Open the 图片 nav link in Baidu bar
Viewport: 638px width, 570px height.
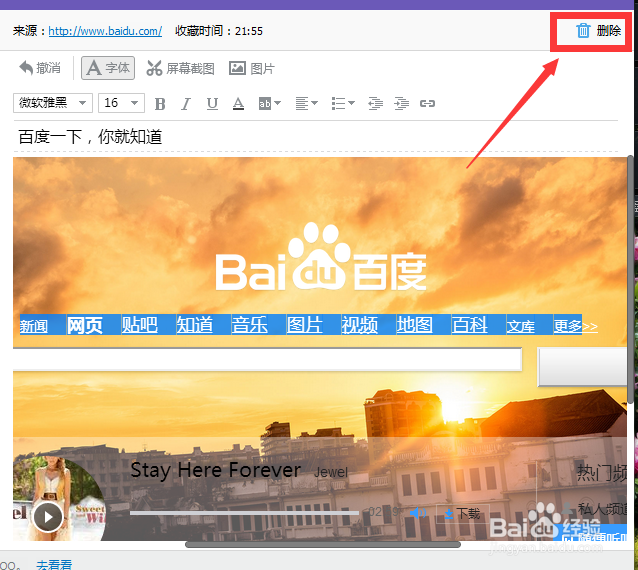(x=305, y=325)
